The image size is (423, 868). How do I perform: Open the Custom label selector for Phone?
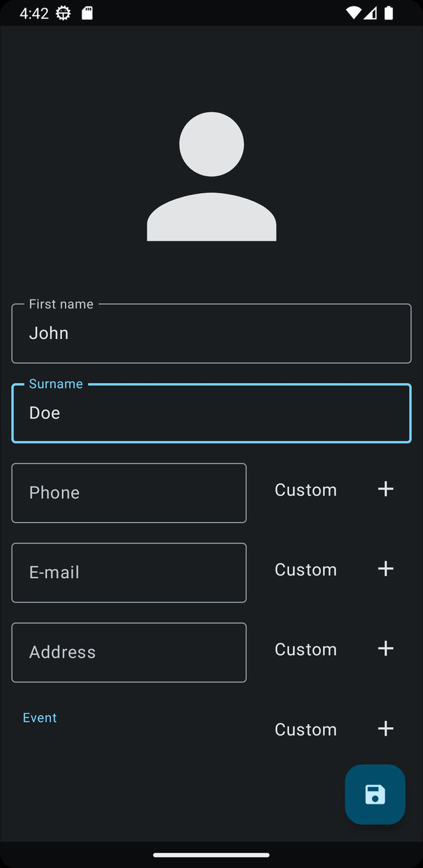click(306, 489)
